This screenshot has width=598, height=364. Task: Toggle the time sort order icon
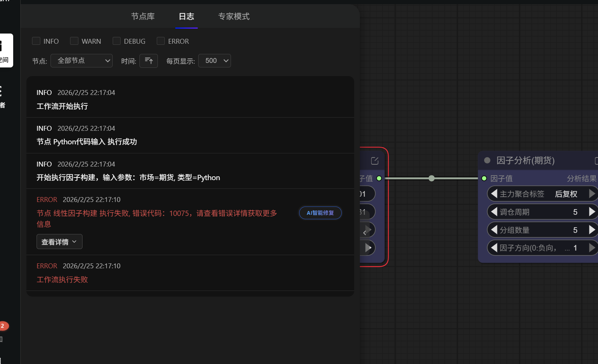[148, 61]
